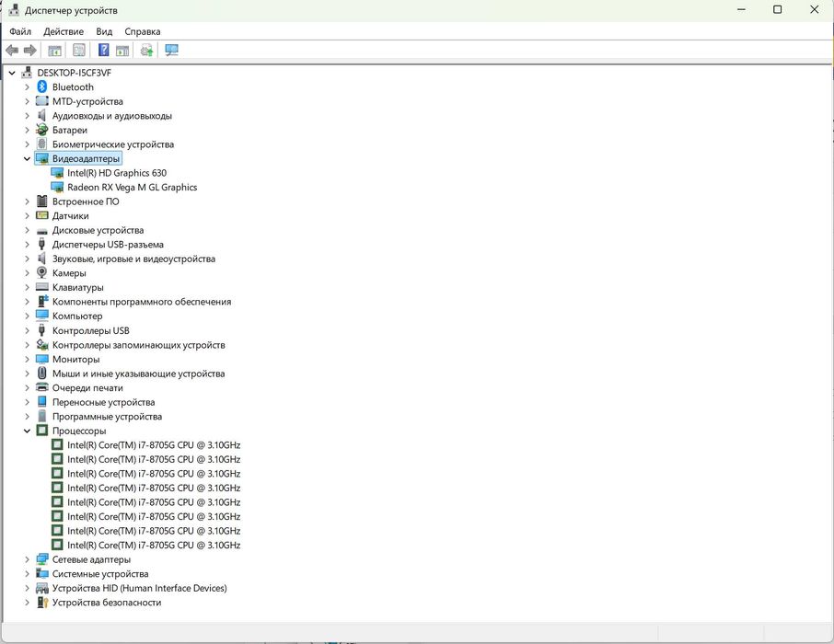This screenshot has width=834, height=644.
Task: Select the Встроенное ПО label
Action: pyautogui.click(x=86, y=201)
